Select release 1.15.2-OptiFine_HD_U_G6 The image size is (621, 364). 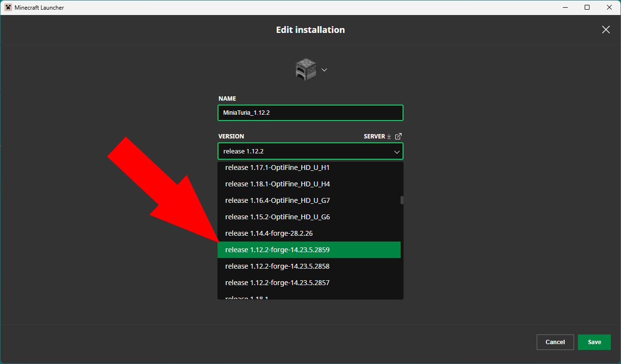[x=309, y=217]
